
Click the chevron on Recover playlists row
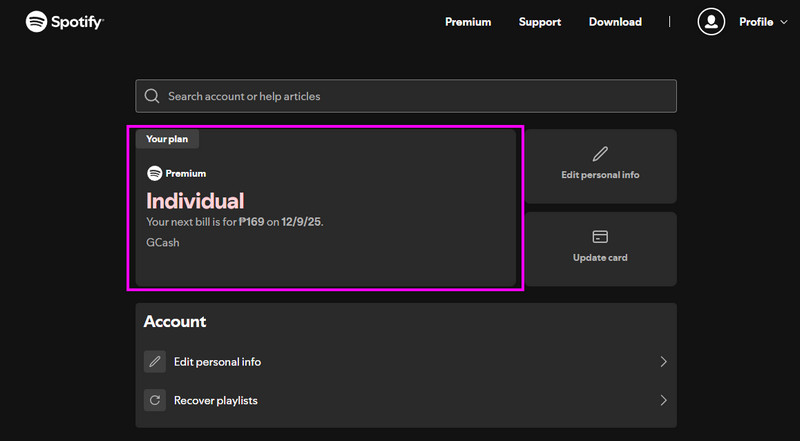(x=663, y=400)
